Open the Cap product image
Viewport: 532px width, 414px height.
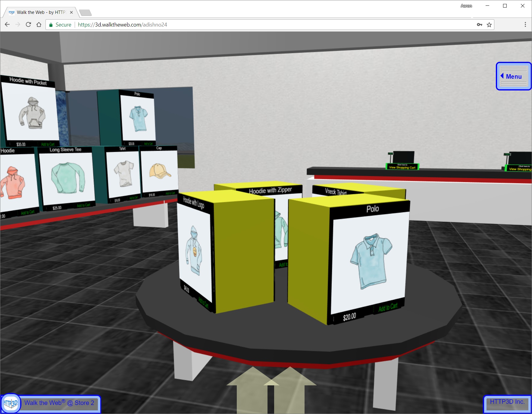click(x=160, y=171)
